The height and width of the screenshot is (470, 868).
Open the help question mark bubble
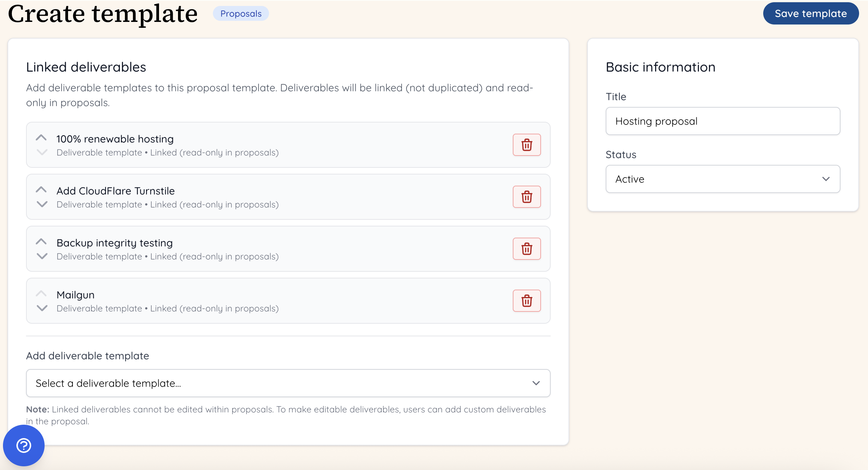pyautogui.click(x=24, y=445)
